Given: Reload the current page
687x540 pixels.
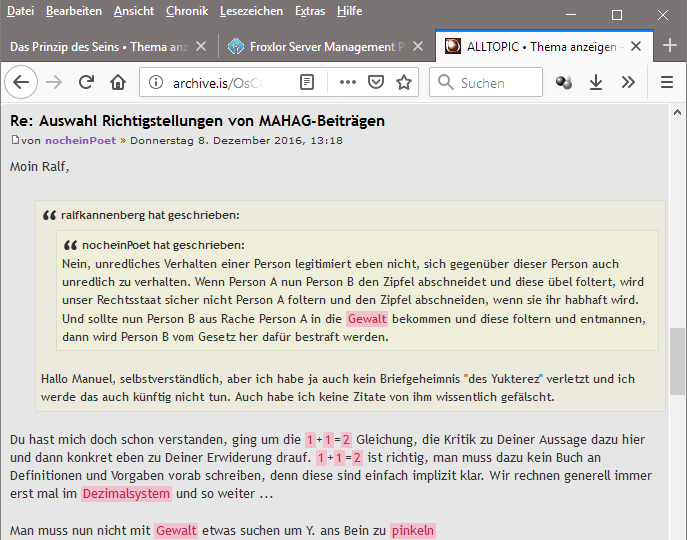Looking at the screenshot, I should (87, 83).
